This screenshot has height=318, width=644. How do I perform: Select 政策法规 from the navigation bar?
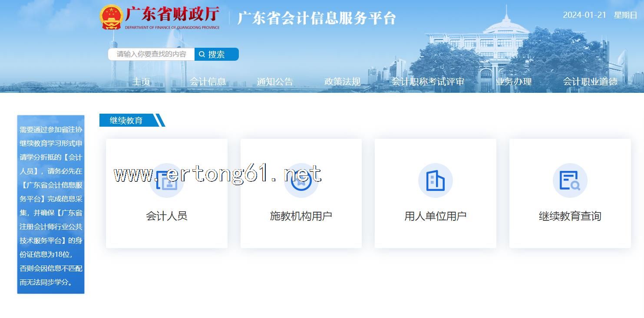point(342,82)
